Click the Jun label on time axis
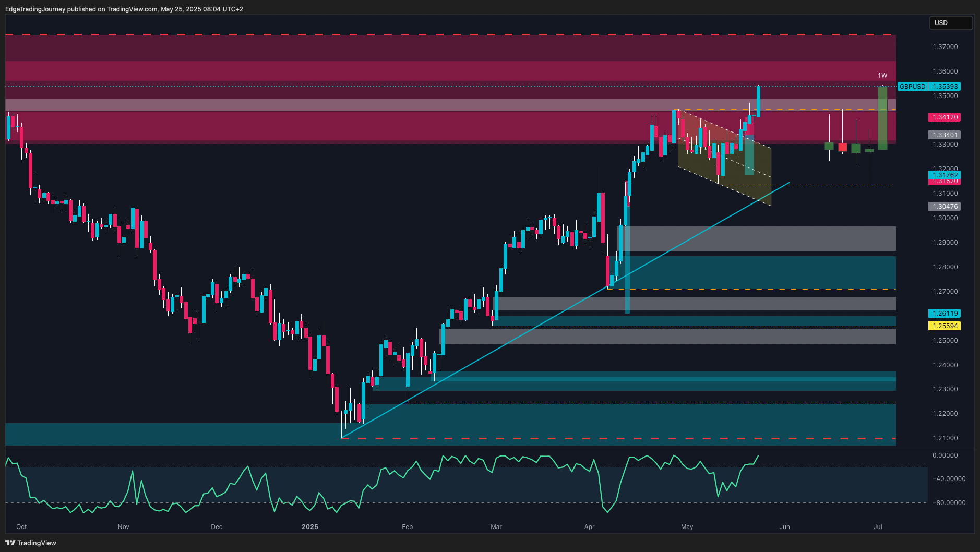The image size is (980, 552). point(785,527)
